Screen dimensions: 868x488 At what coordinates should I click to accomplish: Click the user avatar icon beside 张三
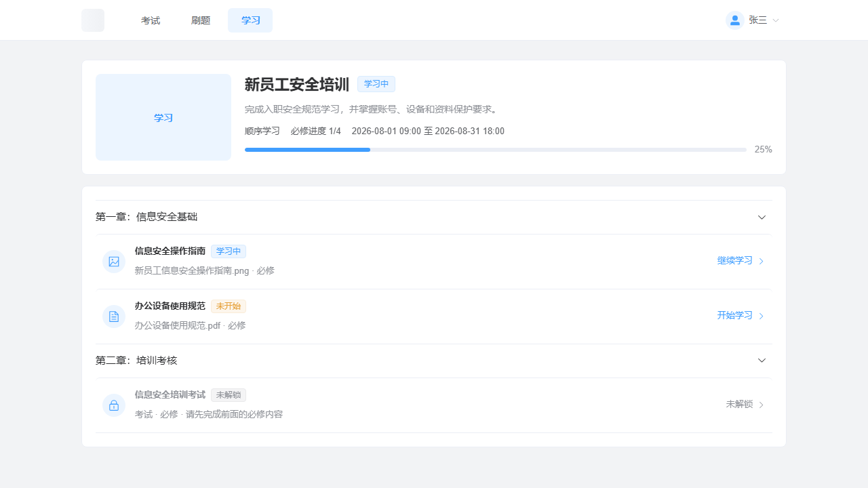[x=735, y=20]
